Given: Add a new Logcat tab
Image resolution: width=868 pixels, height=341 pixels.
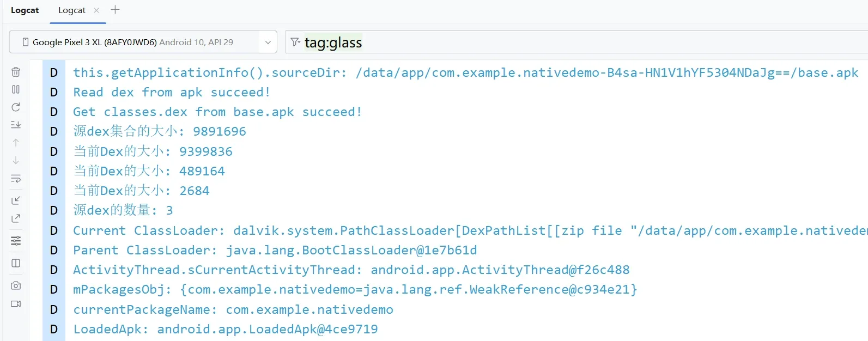Looking at the screenshot, I should pos(115,10).
